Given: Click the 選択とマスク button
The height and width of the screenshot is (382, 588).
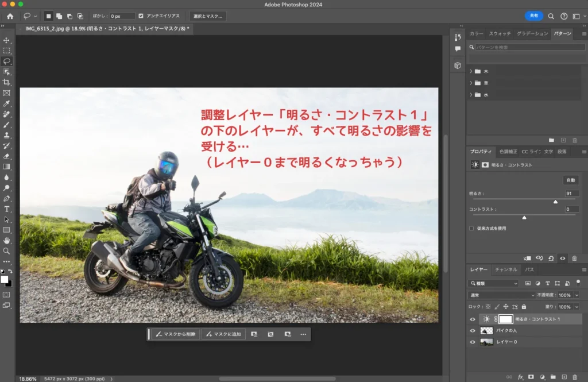Looking at the screenshot, I should pyautogui.click(x=207, y=16).
